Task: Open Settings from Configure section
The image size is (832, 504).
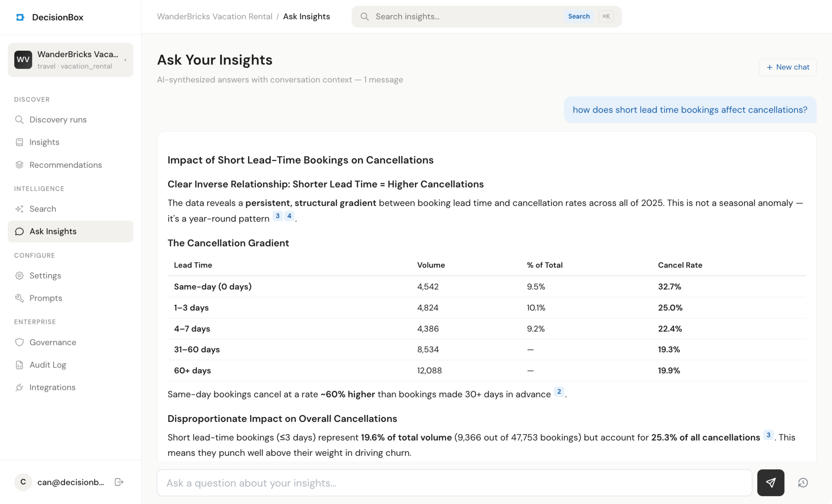Action: (45, 276)
